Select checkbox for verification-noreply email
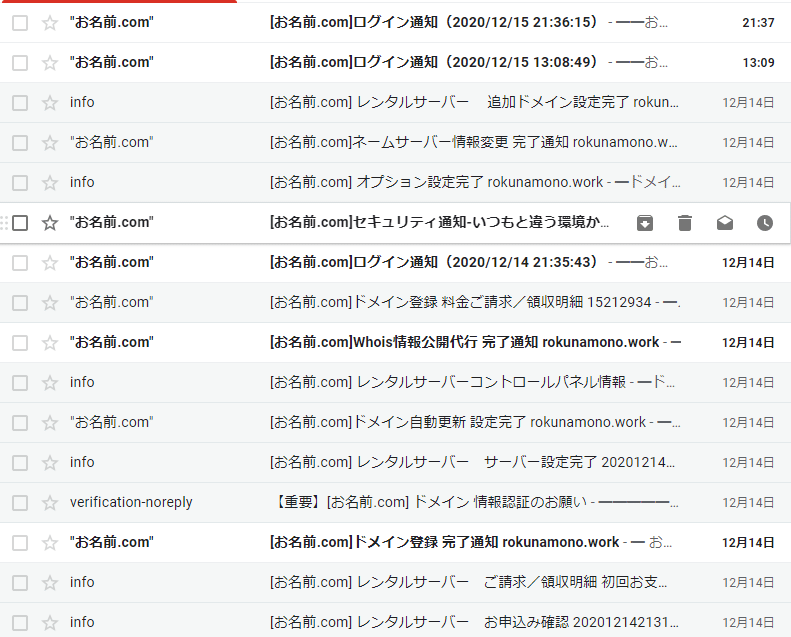 tap(20, 503)
